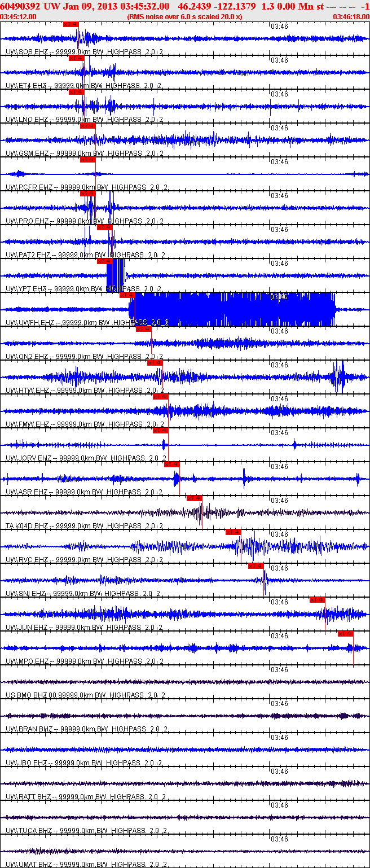Click the red pick marker on GSM trace
Screen dimensions: 370x868
87,126
